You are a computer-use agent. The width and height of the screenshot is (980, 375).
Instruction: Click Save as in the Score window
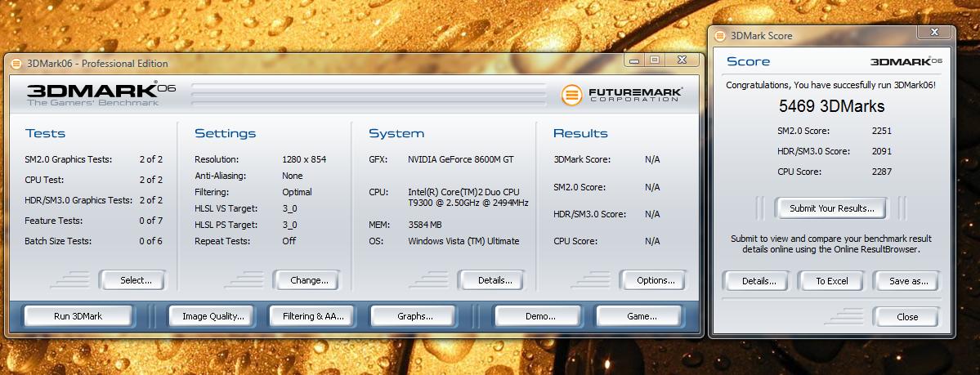(908, 281)
